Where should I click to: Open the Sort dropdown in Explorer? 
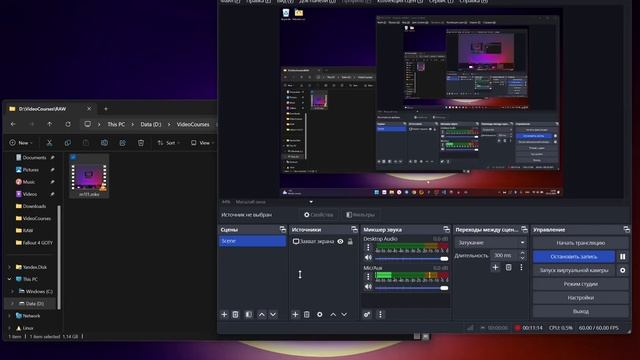click(168, 142)
